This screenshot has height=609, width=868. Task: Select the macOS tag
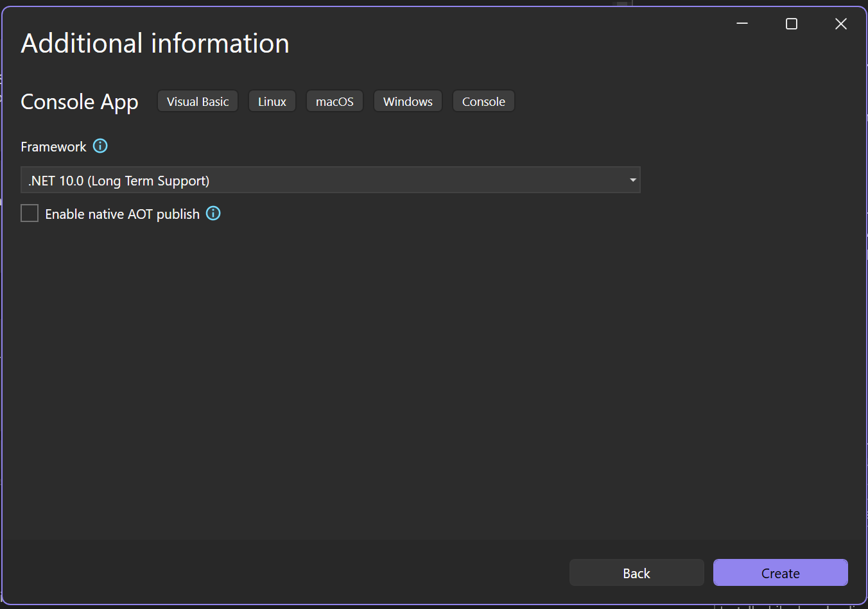click(x=334, y=101)
